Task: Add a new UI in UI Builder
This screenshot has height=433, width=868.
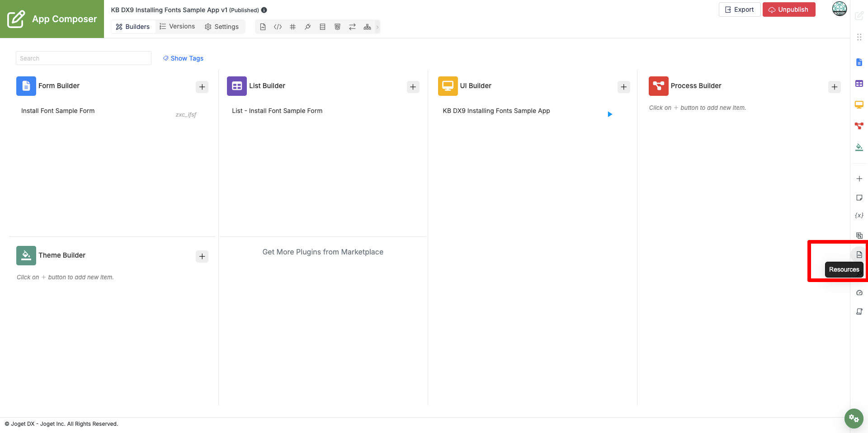Action: click(623, 87)
